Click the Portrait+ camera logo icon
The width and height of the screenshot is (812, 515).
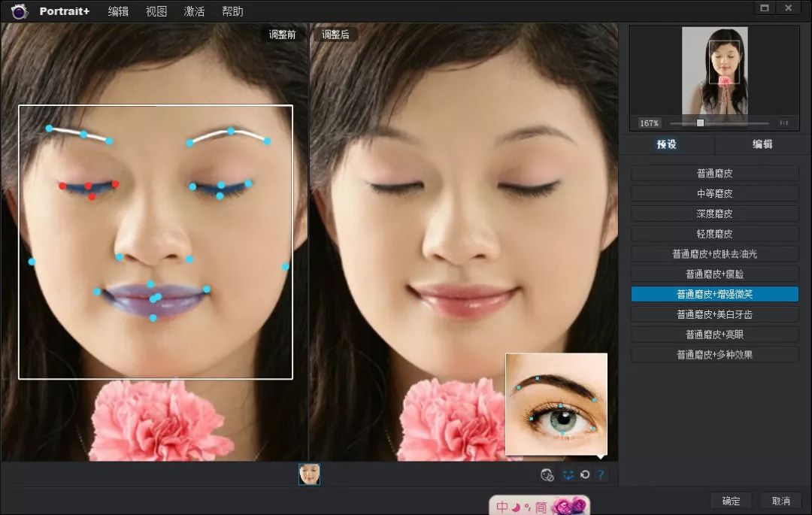pos(20,11)
